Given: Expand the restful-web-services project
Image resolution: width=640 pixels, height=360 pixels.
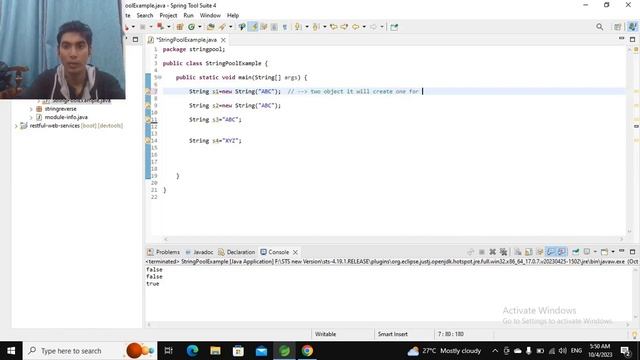Looking at the screenshot, I should point(16,126).
